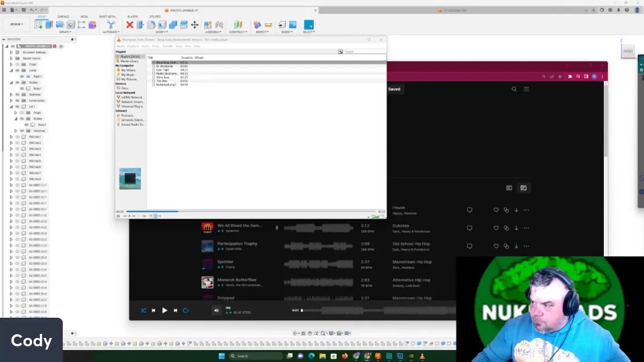The image size is (644, 362).
Task: Click album art thumbnail in VLC
Action: 130,178
